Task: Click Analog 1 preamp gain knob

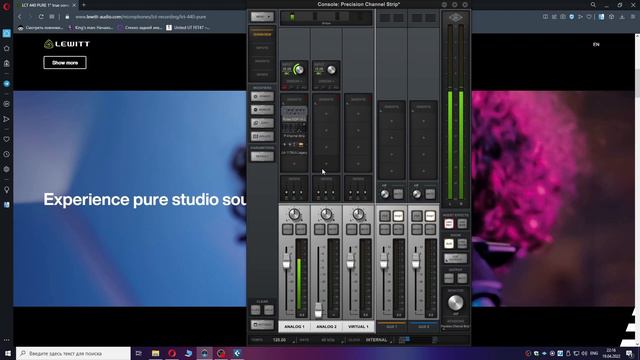Action: point(299,70)
